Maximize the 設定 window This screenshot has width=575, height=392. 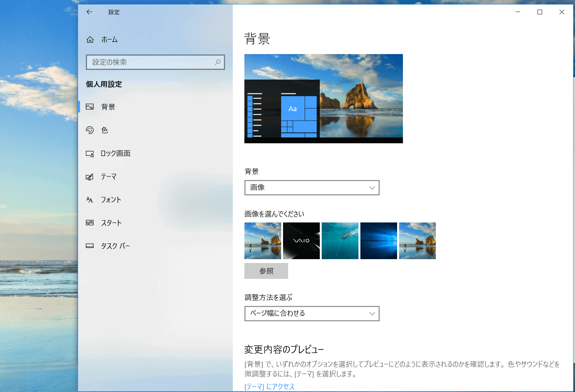[540, 12]
